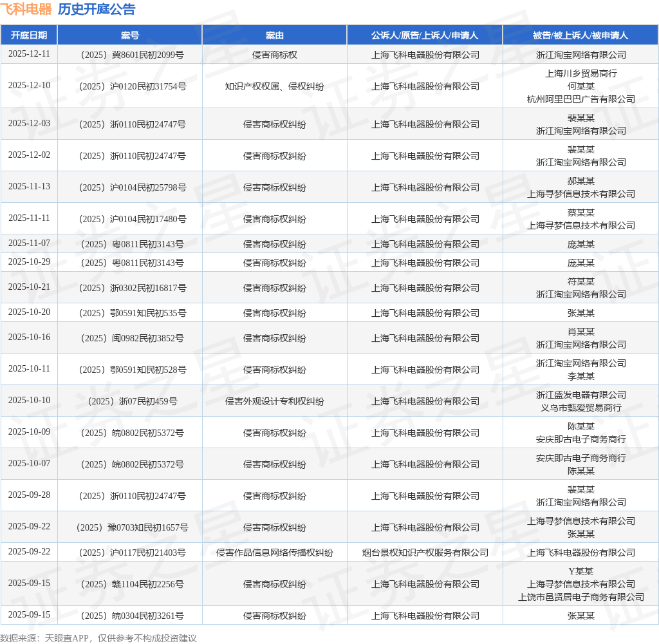Image resolution: width=659 pixels, height=644 pixels.
Task: Click the date cell 2025-09-28
Action: (x=29, y=495)
